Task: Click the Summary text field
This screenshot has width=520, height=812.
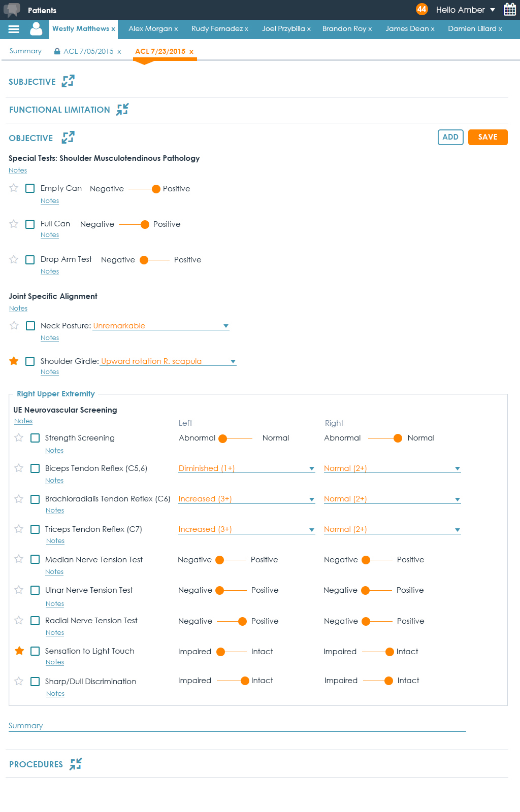Action: [x=237, y=726]
